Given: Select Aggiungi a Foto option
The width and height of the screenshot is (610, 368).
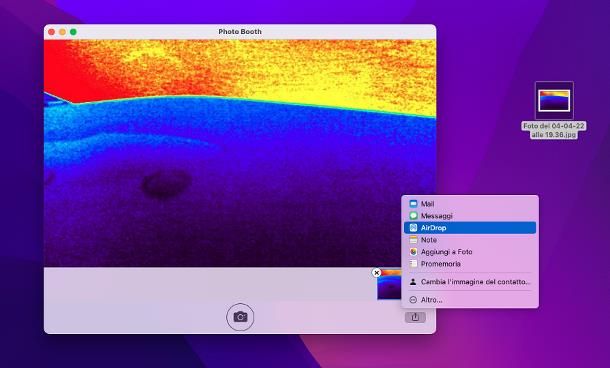Looking at the screenshot, I should click(470, 252).
